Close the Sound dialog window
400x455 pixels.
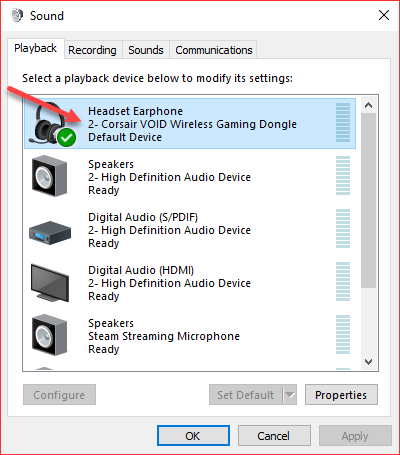(384, 15)
